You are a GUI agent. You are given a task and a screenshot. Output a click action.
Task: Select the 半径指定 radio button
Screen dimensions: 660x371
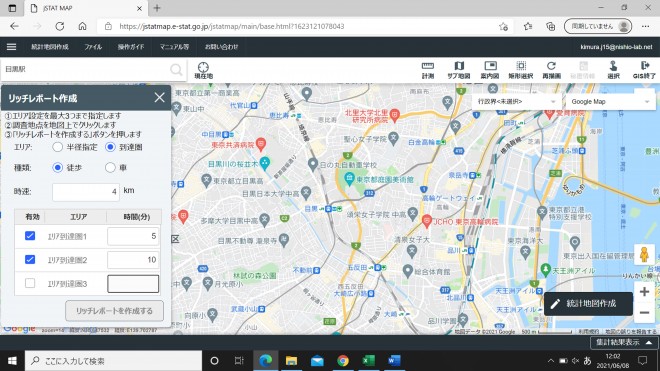pos(58,147)
